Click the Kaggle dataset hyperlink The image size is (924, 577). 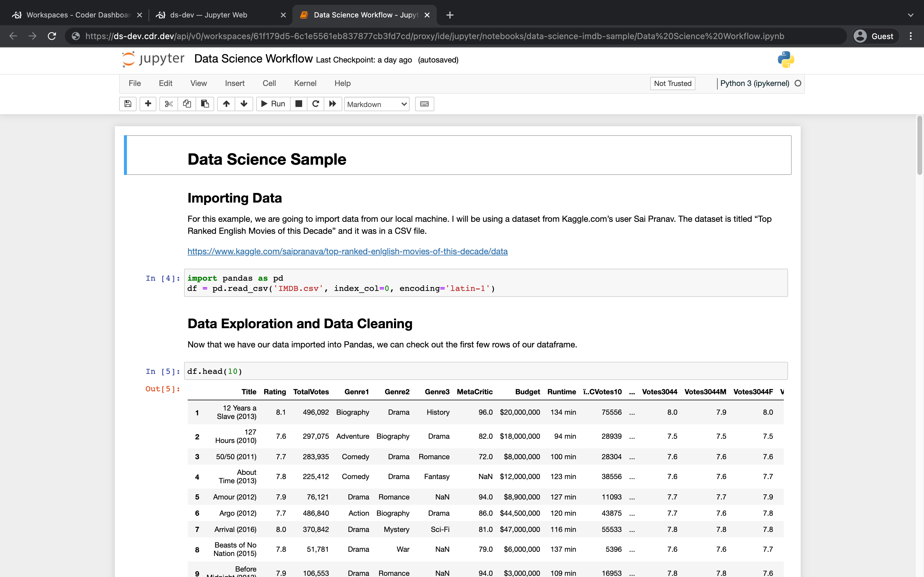[x=347, y=251]
